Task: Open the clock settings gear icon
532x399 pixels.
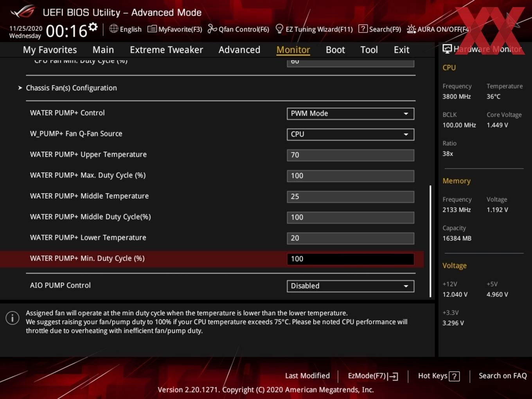Action: pyautogui.click(x=93, y=27)
